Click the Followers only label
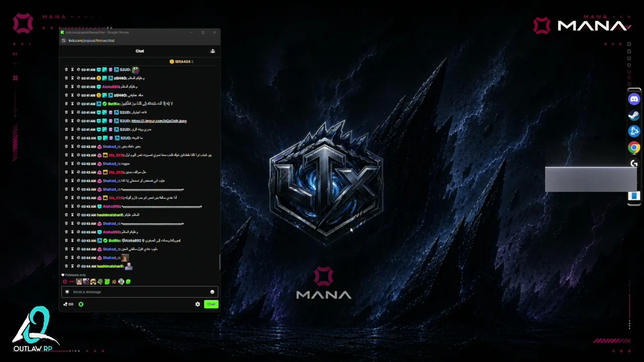Viewport: 644px width, 362px height. coord(75,275)
